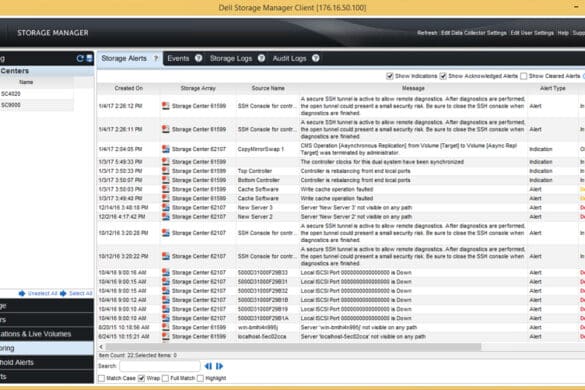
Task: Sort by Created On column header
Action: [129, 88]
